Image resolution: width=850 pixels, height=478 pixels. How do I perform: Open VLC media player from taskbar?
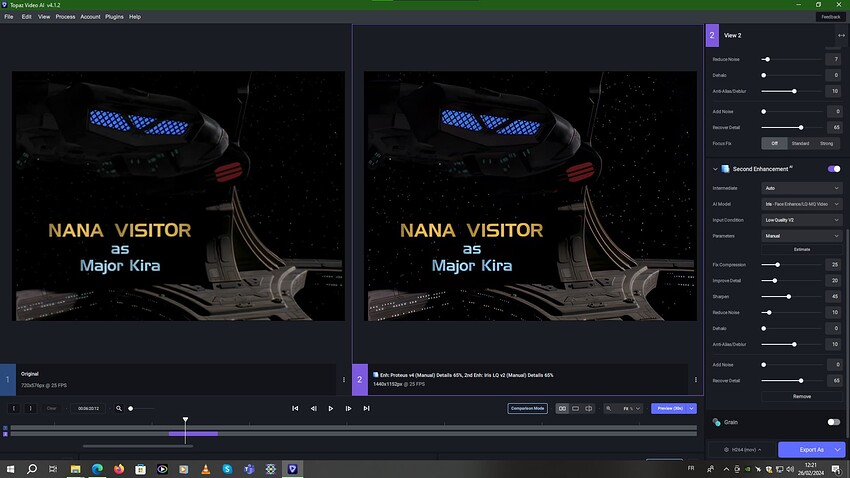click(x=205, y=469)
